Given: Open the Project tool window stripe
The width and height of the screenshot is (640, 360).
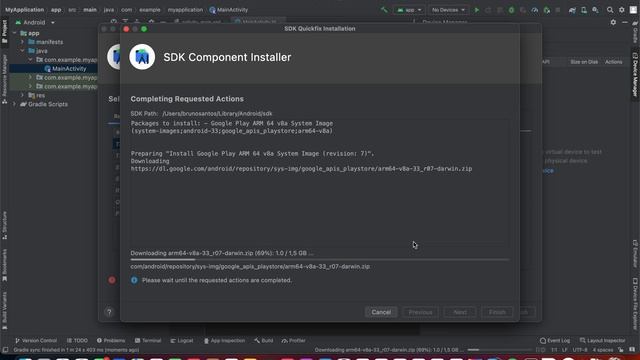Looking at the screenshot, I should 4,31.
